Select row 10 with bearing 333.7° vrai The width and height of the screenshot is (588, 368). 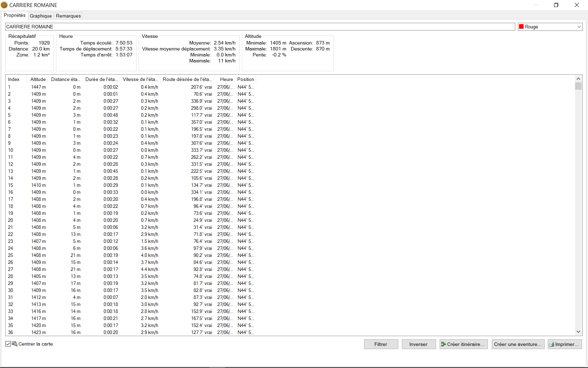pos(131,150)
